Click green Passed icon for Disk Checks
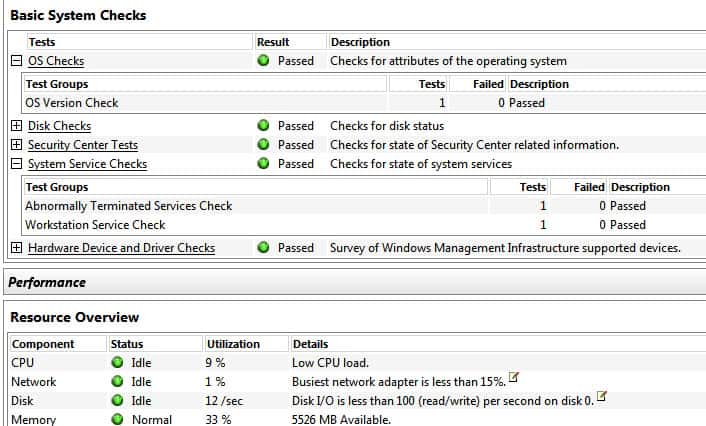The image size is (706, 426). click(x=264, y=126)
